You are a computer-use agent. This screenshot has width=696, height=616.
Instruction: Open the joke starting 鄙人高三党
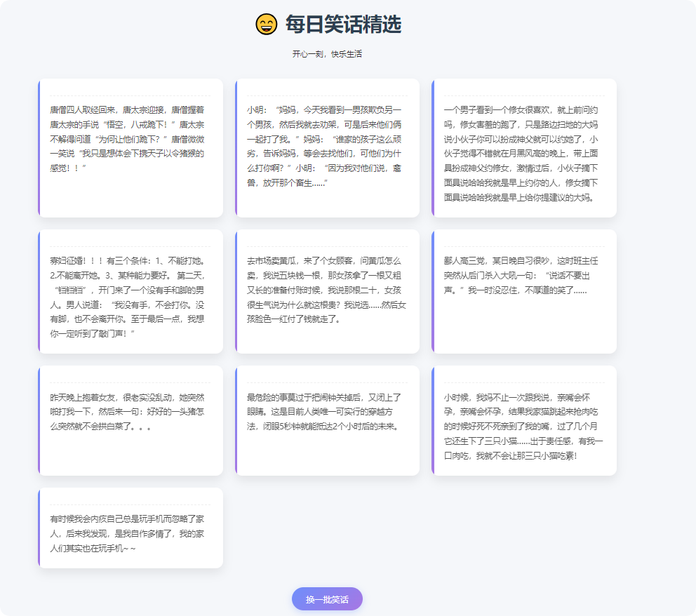[524, 292]
